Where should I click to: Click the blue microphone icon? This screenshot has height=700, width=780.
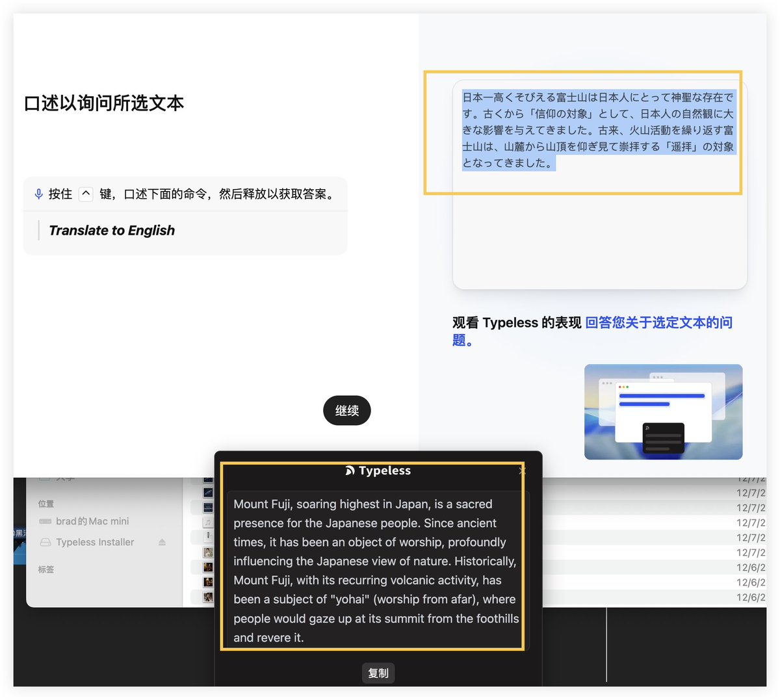39,194
